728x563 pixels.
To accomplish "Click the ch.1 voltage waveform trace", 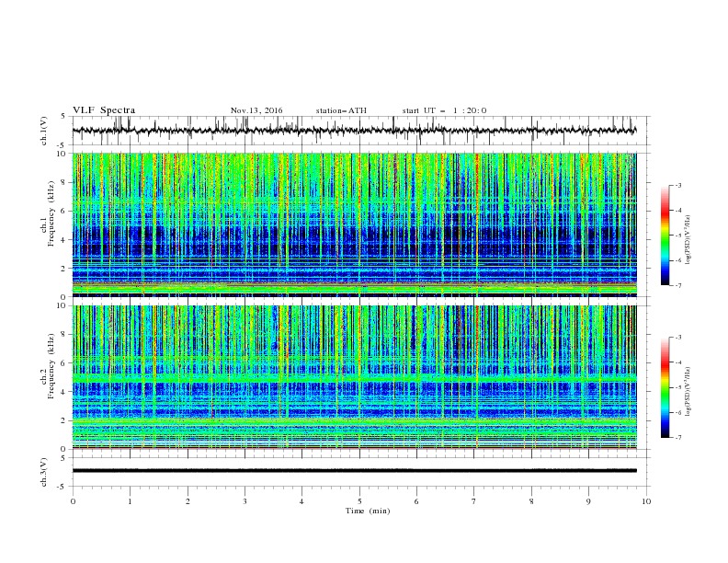I will 354,131.
